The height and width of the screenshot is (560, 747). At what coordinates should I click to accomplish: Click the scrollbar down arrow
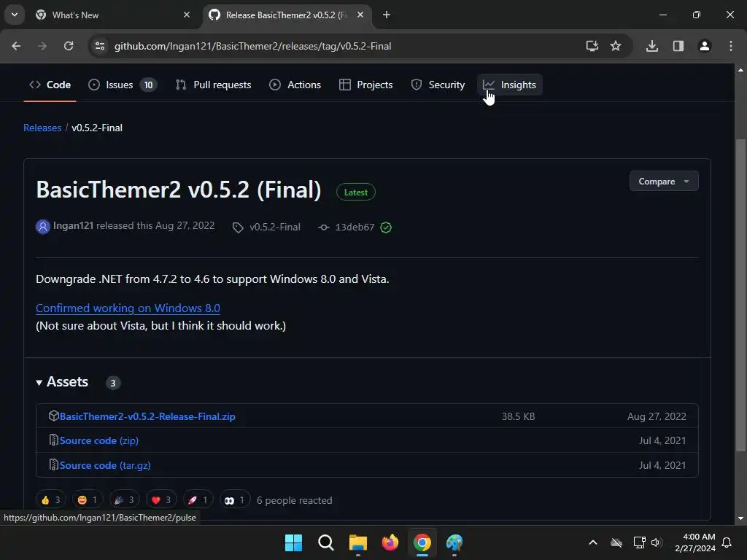[x=740, y=518]
